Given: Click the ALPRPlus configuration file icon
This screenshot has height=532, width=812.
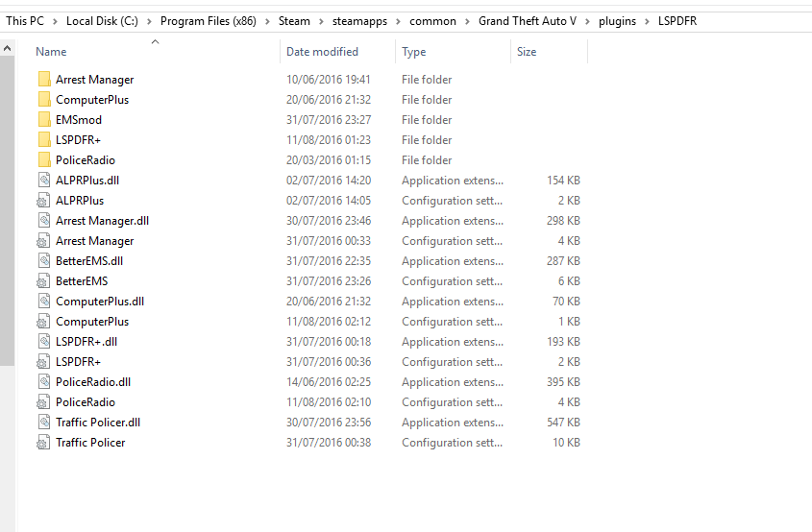Looking at the screenshot, I should click(43, 201).
